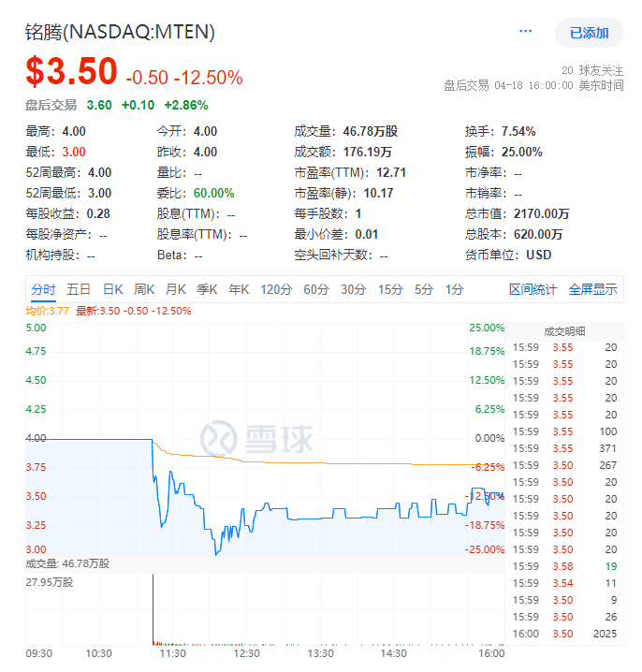This screenshot has width=642, height=672.
Task: Choose the 30分 chart tab
Action: pos(354,290)
